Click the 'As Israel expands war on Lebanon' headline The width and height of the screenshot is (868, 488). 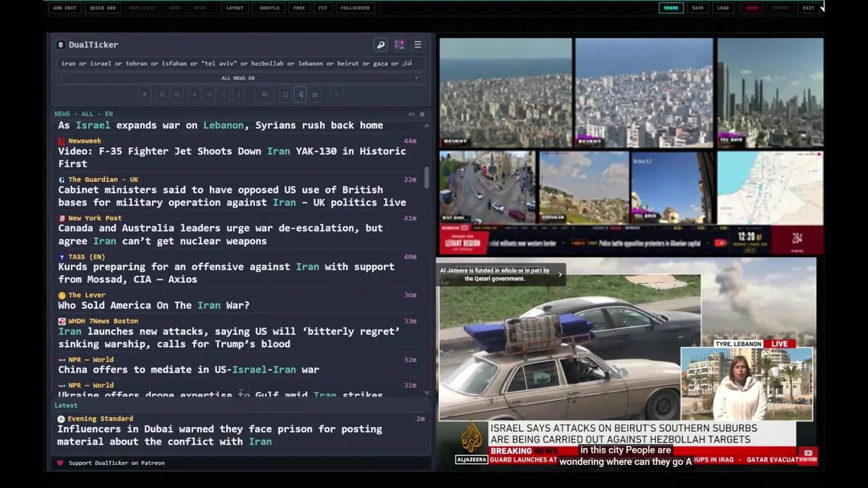click(x=220, y=125)
